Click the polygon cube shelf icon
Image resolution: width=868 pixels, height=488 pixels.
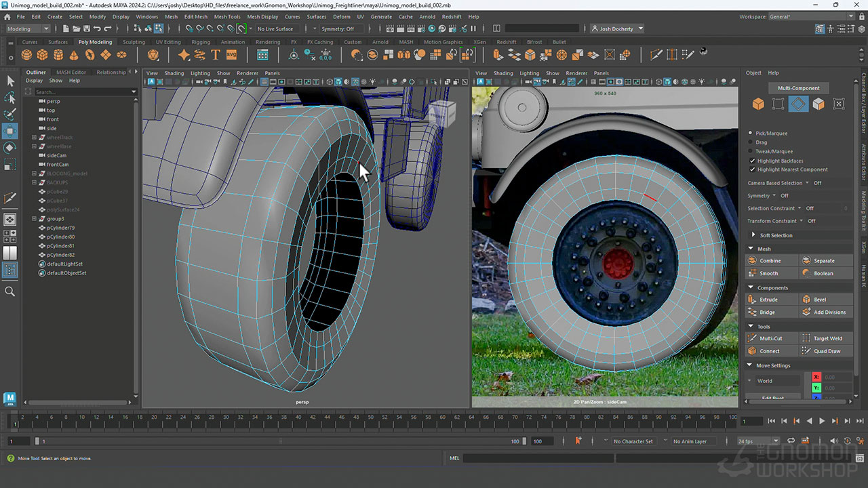[42, 55]
